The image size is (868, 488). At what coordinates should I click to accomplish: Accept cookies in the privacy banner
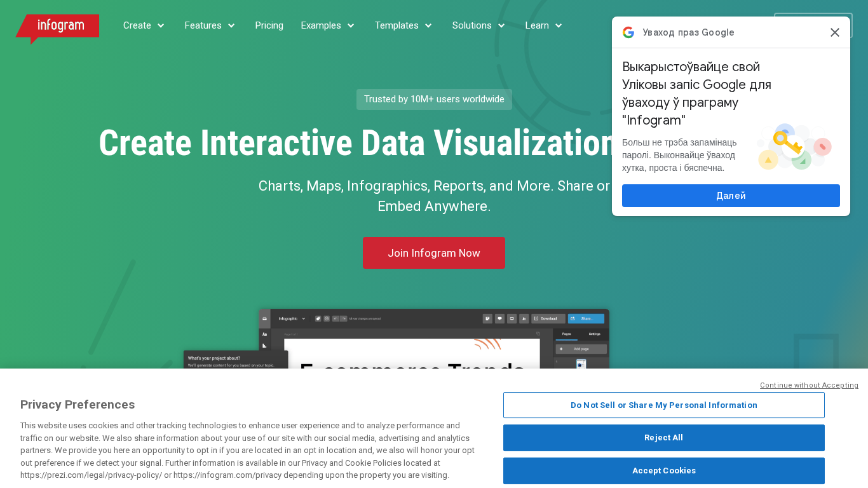(x=664, y=471)
